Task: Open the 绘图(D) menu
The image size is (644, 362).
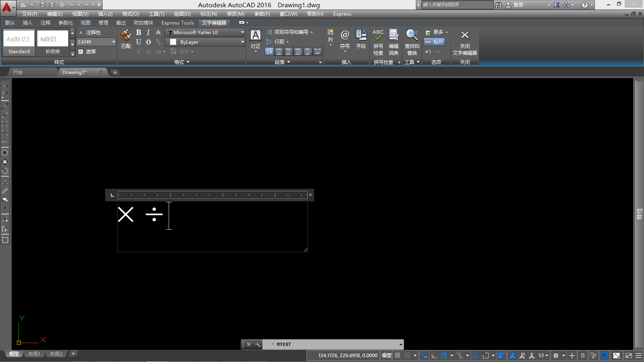Action: [182, 14]
